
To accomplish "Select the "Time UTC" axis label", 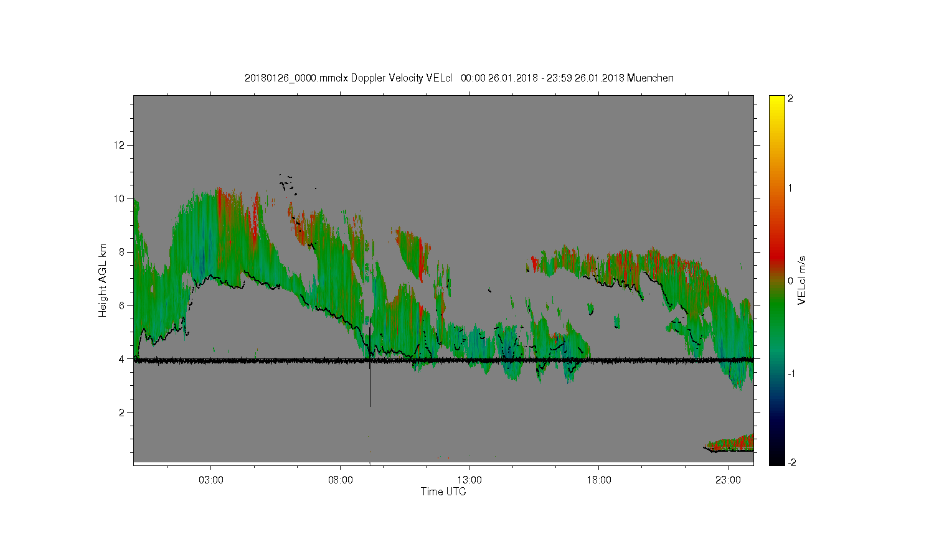I will tap(443, 492).
